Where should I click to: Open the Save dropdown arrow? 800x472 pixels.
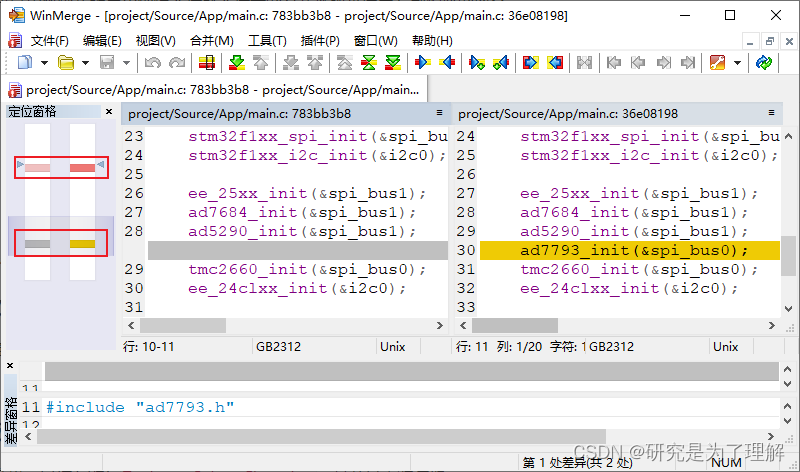point(126,63)
